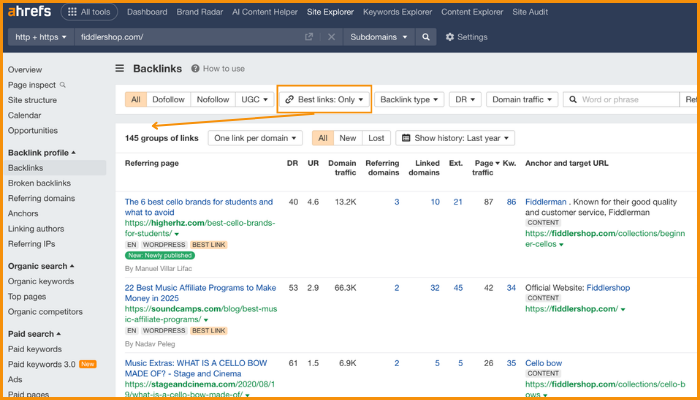The height and width of the screenshot is (400, 700).
Task: Toggle the sidebar hamburger menu icon
Action: (x=120, y=68)
